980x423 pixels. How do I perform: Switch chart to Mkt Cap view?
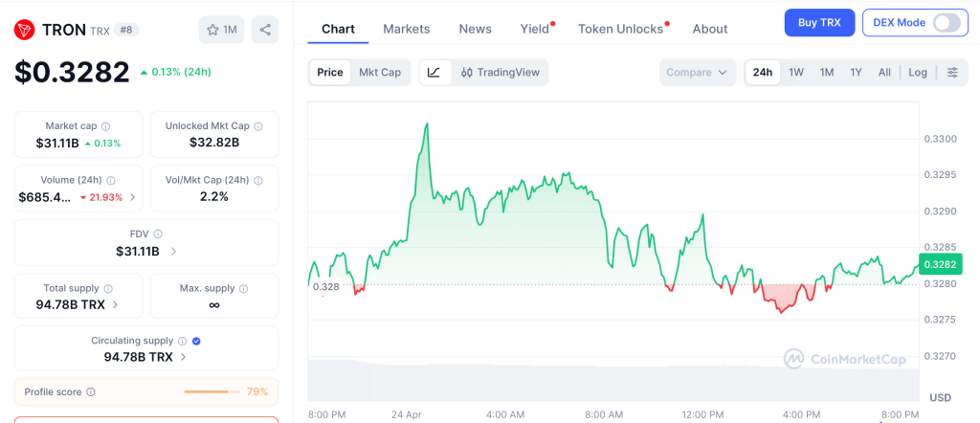tap(380, 72)
